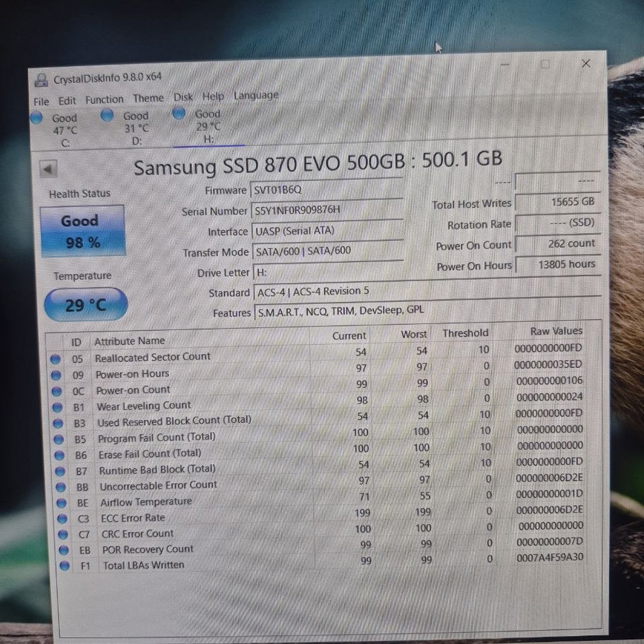The width and height of the screenshot is (644, 644).
Task: Click the Firmware field SVT01B6Q
Action: 326,189
